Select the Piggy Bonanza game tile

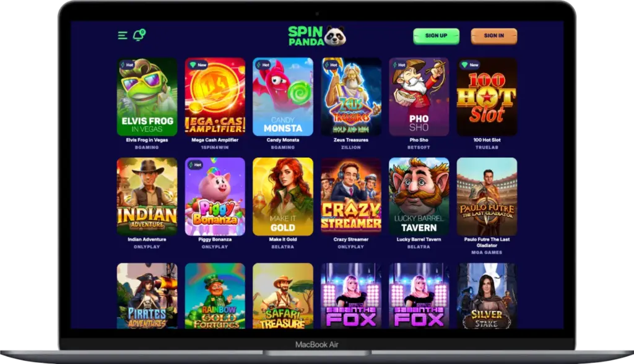[x=215, y=197]
